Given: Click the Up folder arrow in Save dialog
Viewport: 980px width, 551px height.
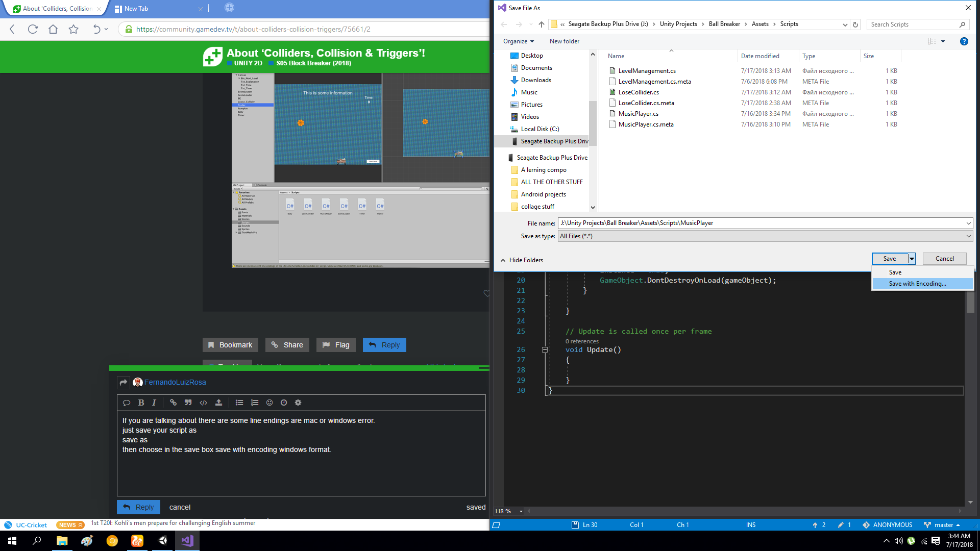Looking at the screenshot, I should 542,24.
